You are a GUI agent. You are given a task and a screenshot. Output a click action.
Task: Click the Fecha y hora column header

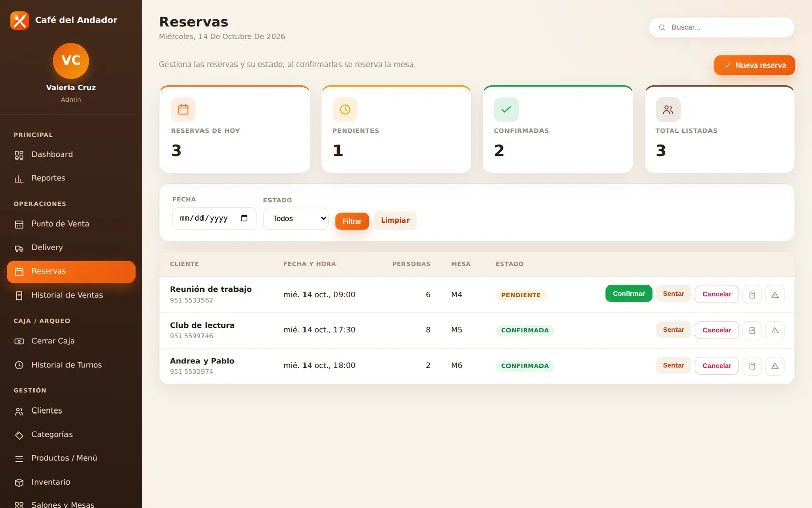[310, 264]
